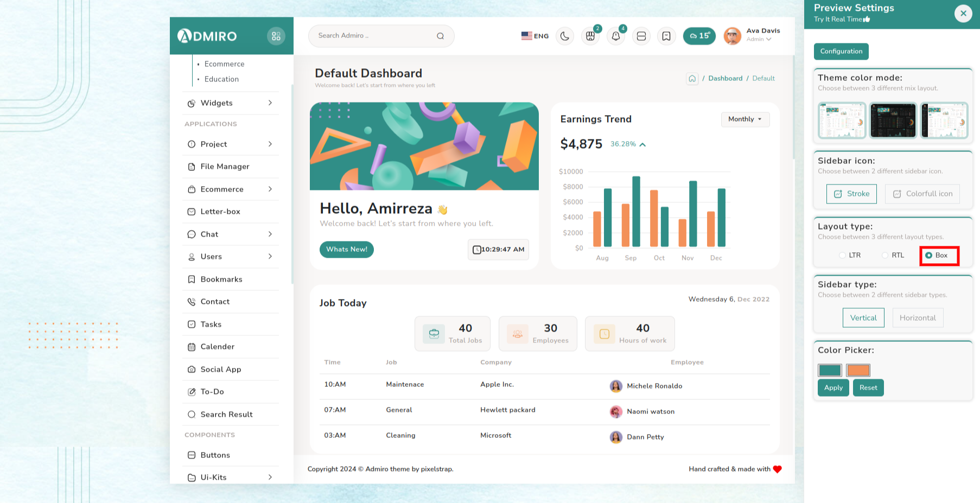The height and width of the screenshot is (503, 980).
Task: Click the home breadcrumb icon
Action: [692, 79]
